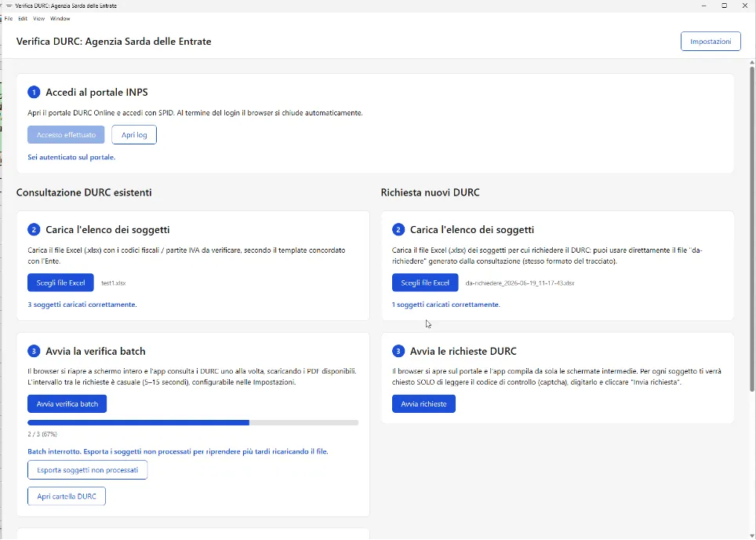Screen dimensions: 756x540
Task: Click step 3 badge beside Avvia le richieste DURC
Action: click(398, 351)
